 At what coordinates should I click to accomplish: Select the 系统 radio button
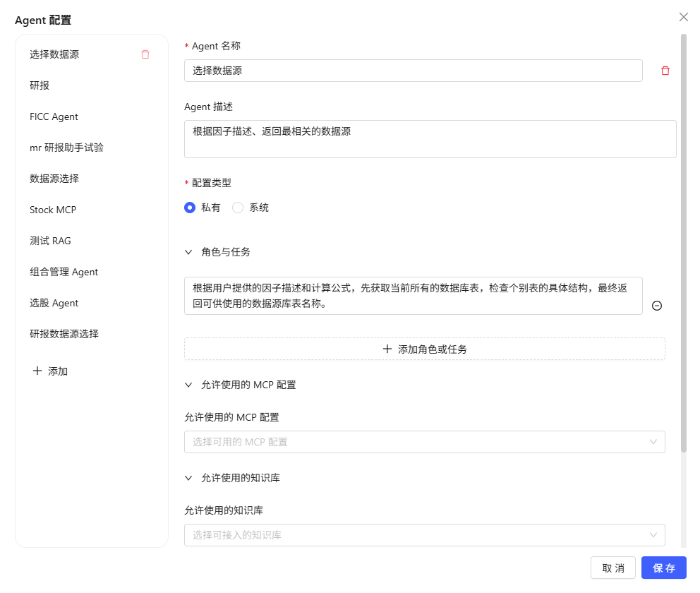click(x=238, y=208)
